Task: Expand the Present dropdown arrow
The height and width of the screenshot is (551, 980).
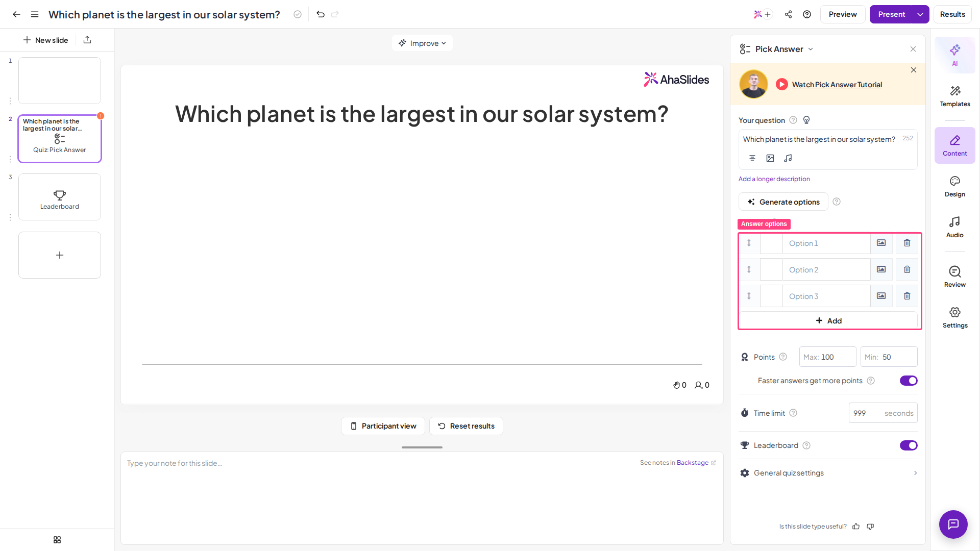Action: pyautogui.click(x=920, y=14)
